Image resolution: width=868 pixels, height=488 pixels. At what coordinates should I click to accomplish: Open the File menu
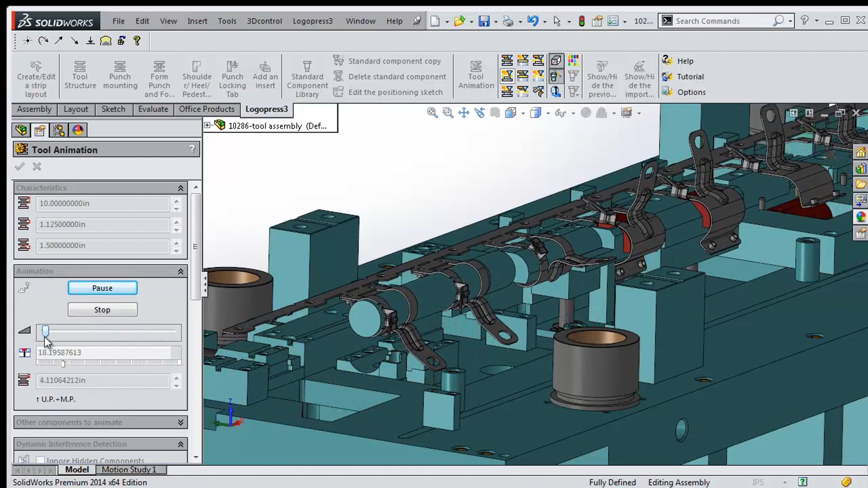(118, 21)
